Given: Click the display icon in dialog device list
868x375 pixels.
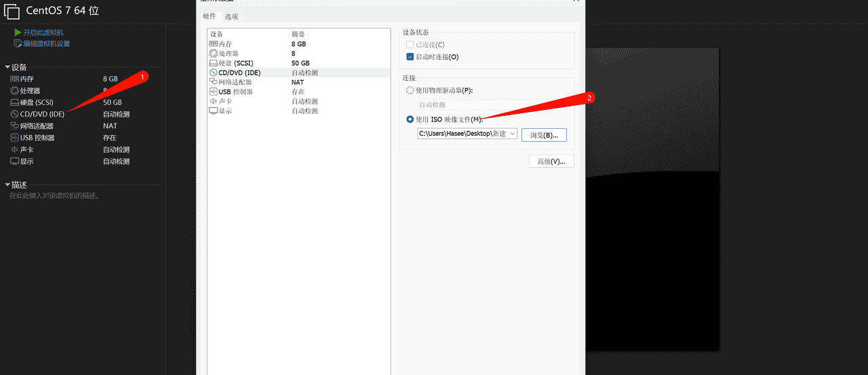Looking at the screenshot, I should point(214,111).
